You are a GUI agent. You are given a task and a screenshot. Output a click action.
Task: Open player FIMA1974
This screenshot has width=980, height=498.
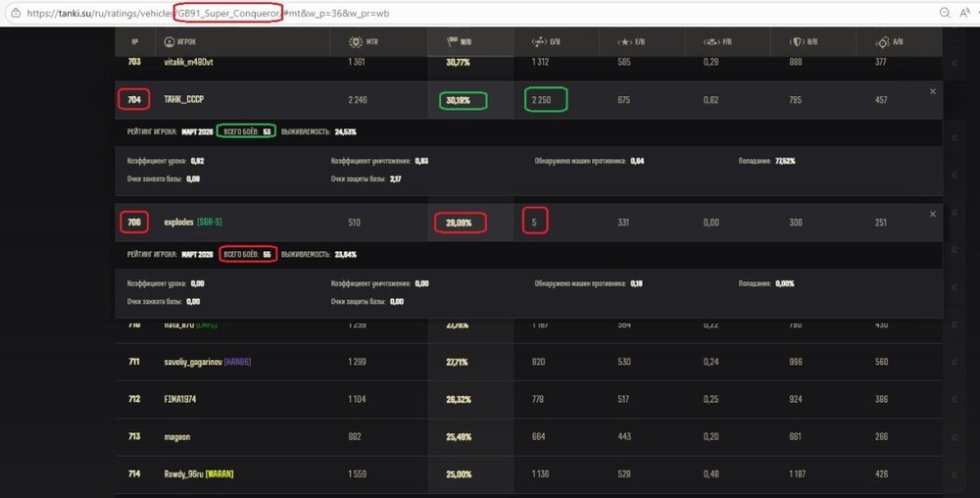click(180, 399)
